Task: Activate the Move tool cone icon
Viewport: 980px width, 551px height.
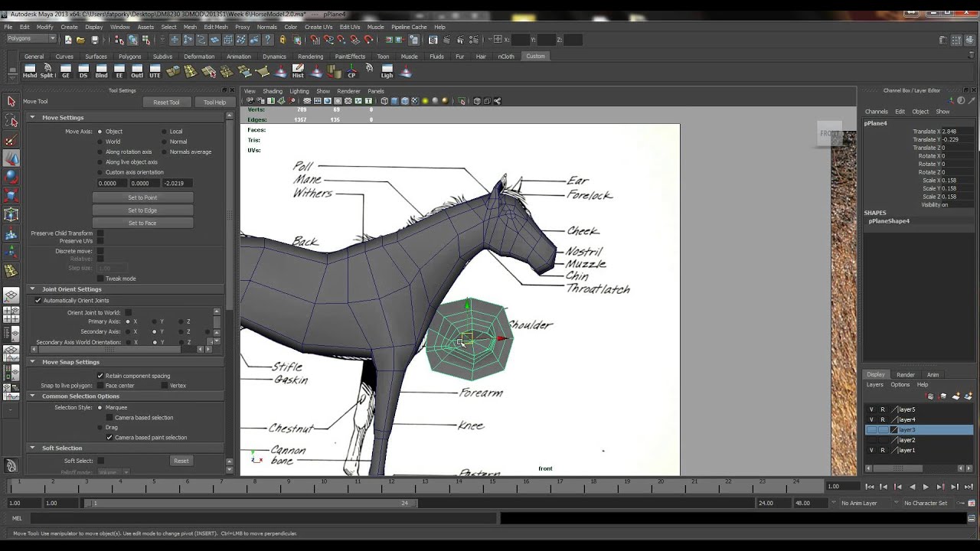Action: [x=11, y=158]
